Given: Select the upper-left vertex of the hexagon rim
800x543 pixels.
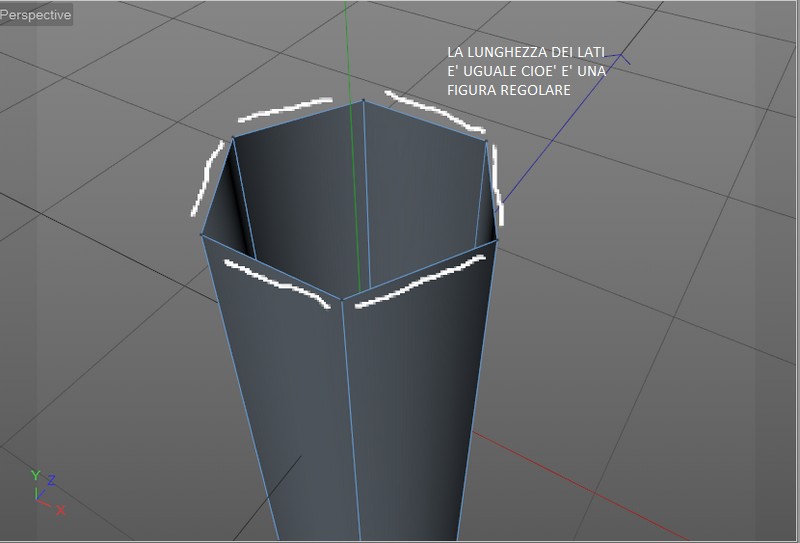Looking at the screenshot, I should pos(233,137).
